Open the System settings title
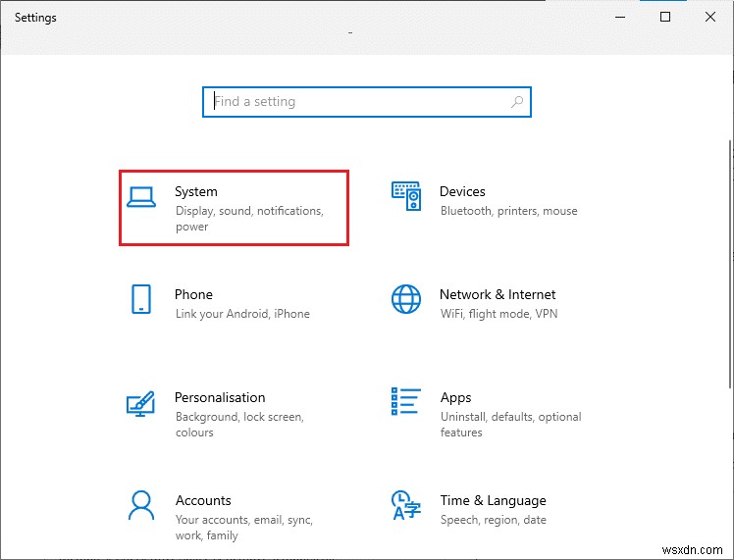 tap(196, 191)
